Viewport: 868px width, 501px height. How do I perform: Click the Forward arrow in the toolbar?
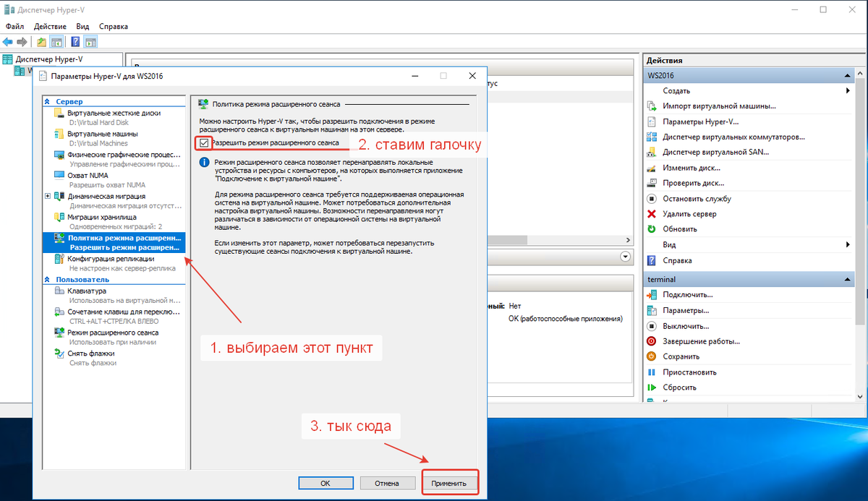tap(22, 42)
